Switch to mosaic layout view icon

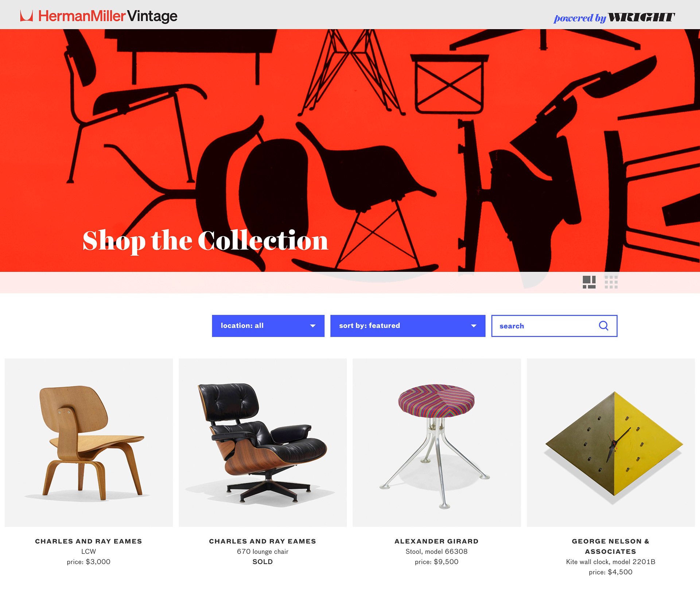589,282
